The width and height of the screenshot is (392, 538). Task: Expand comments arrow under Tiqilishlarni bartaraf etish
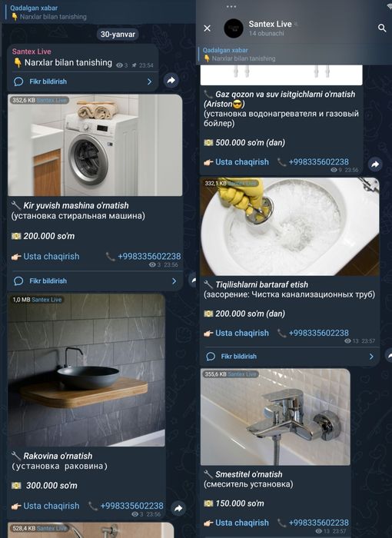coord(371,357)
